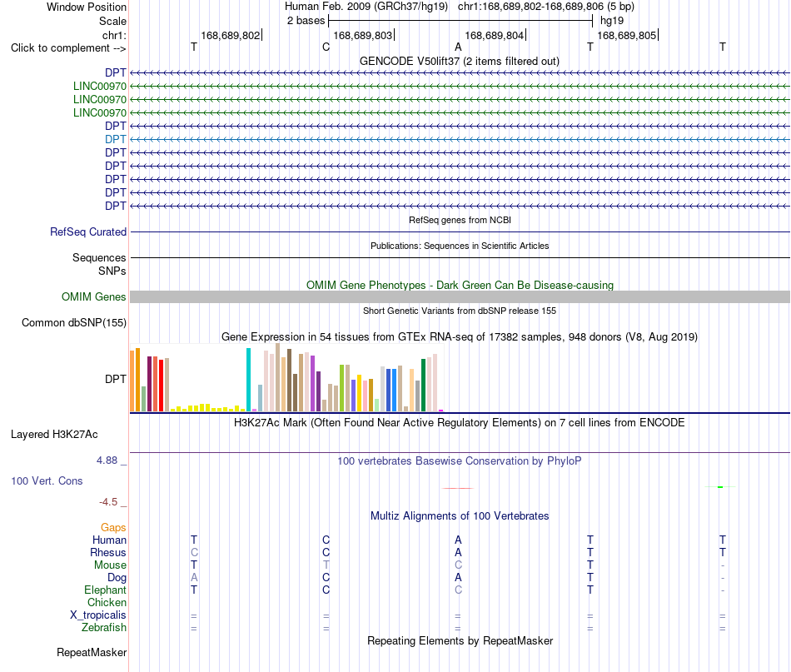Click 'Publications: Sequences in Scientific Articles' title
The image size is (791, 672).
[460, 246]
